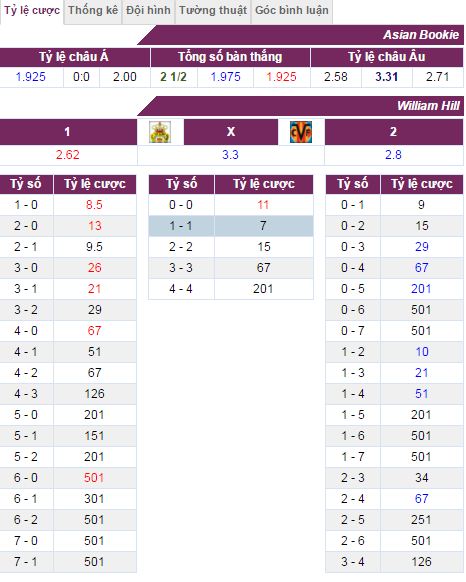The height and width of the screenshot is (582, 466).
Task: Click the Asian handicap odds 1.925
Action: 30,77
